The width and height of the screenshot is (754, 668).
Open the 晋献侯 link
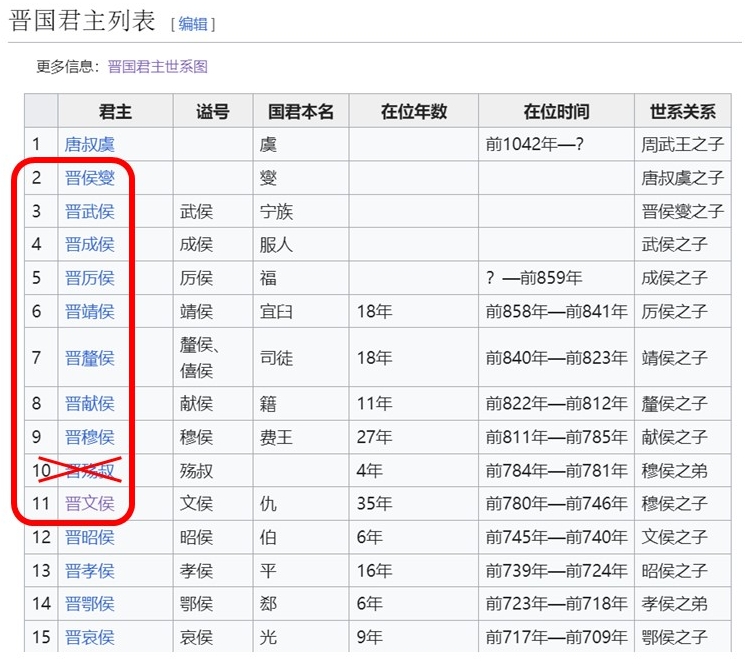click(90, 404)
